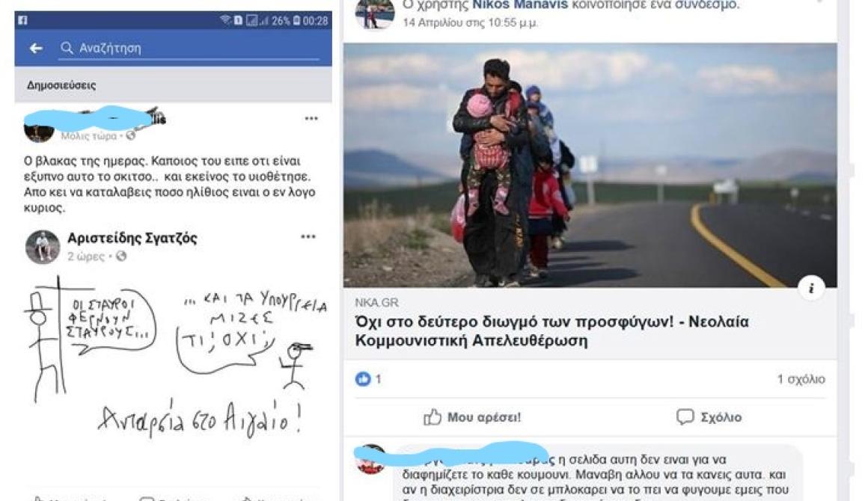Click the speech bubble Σχόλιο icon
Viewport: 868px width, 501px height.
click(685, 417)
